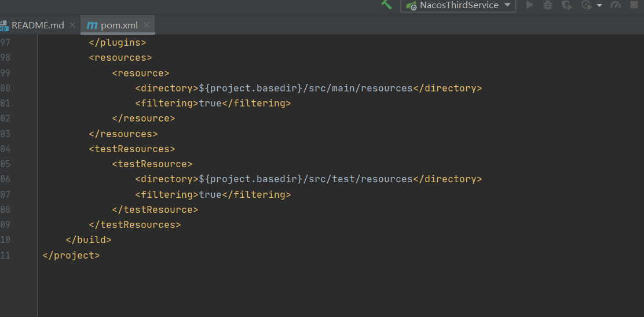Click the closing </project> tag

click(x=71, y=255)
